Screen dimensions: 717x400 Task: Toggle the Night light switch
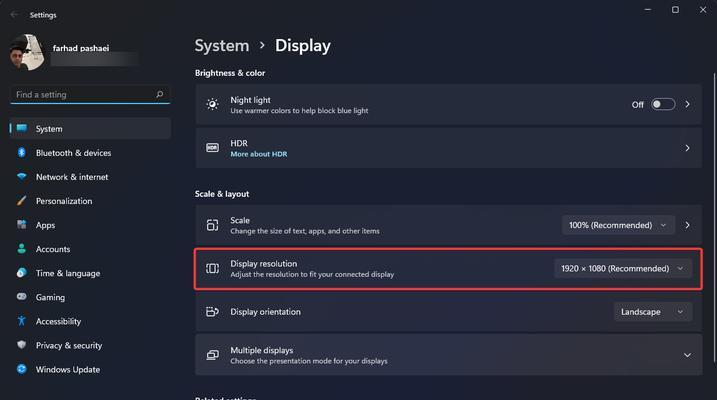[x=663, y=104]
